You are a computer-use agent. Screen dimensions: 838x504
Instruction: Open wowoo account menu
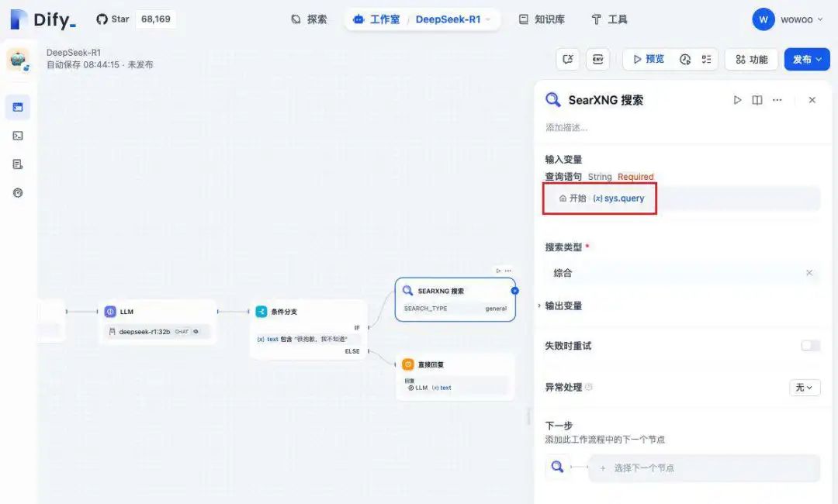(x=801, y=19)
